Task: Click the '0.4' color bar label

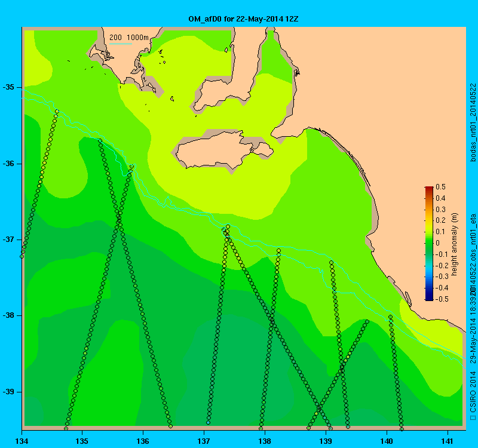Action: click(440, 198)
